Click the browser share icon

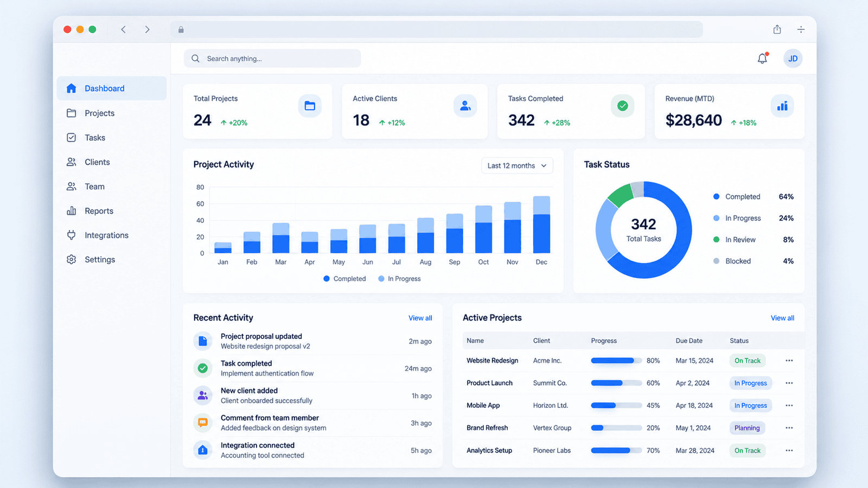pos(777,29)
